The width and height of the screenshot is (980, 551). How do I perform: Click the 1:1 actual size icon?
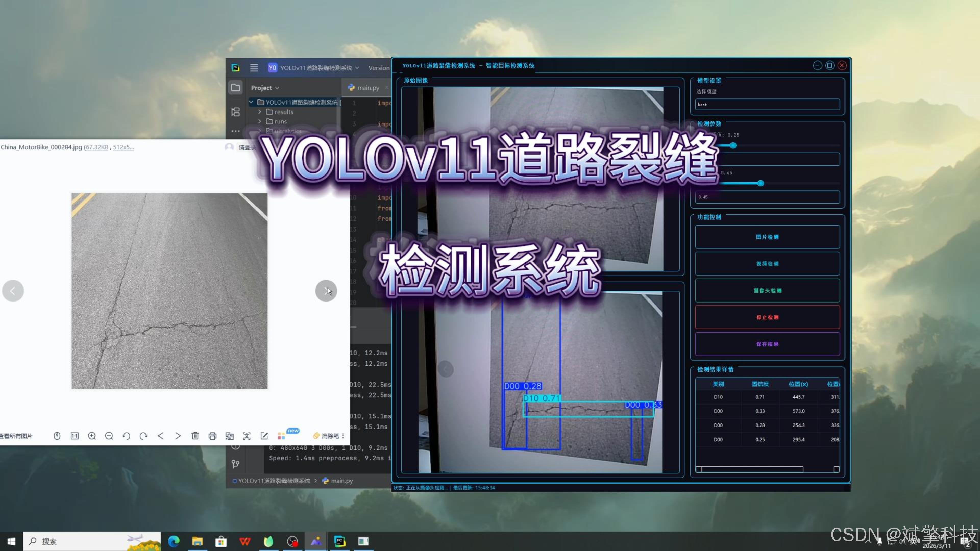tap(75, 436)
